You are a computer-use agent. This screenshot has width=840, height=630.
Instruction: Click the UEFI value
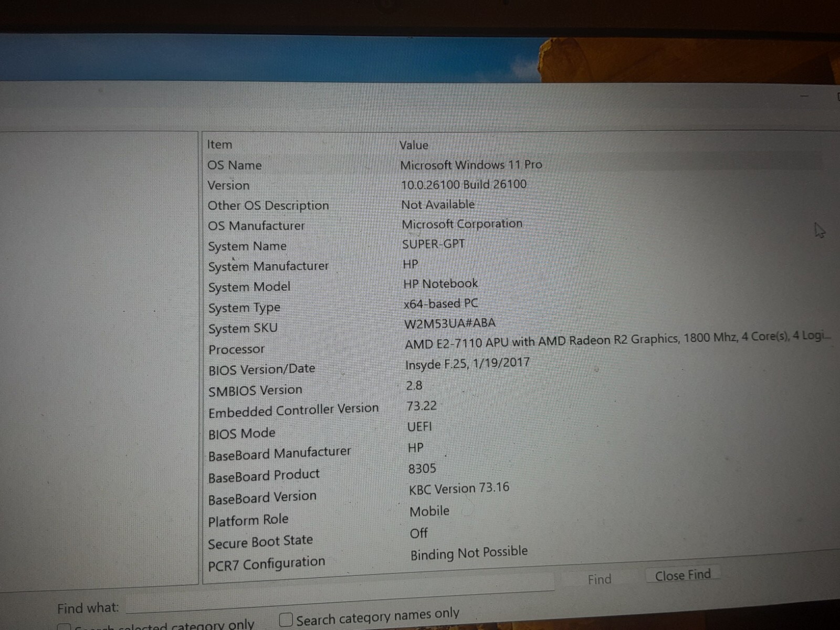pyautogui.click(x=419, y=426)
